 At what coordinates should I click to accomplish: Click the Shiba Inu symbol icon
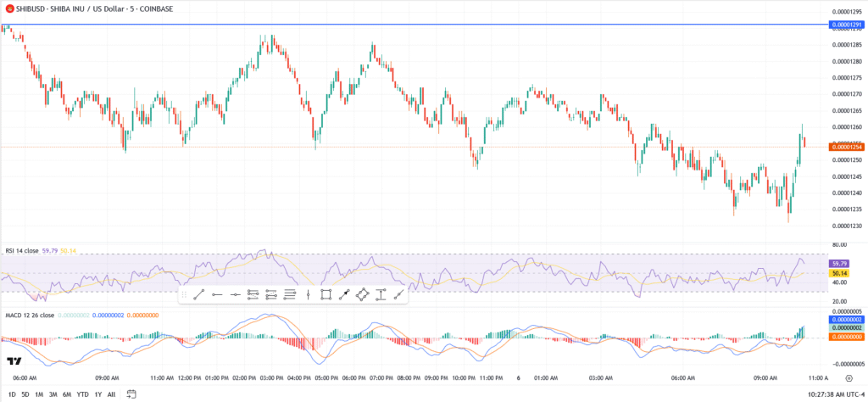[x=8, y=8]
